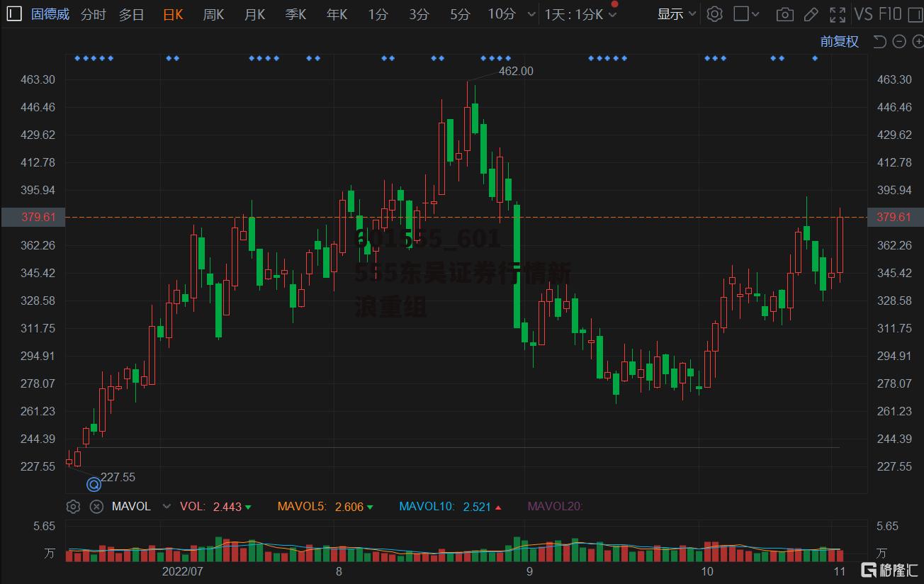Click the MAVOL20 label

coord(555,506)
